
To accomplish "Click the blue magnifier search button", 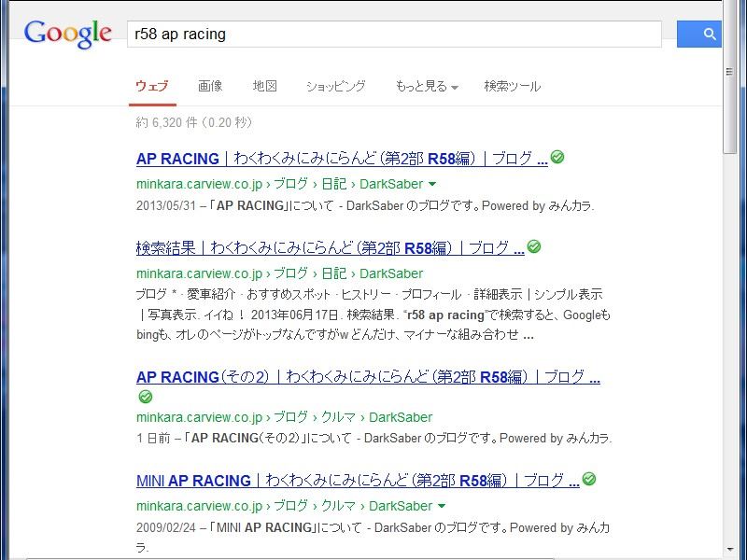I will click(x=698, y=34).
